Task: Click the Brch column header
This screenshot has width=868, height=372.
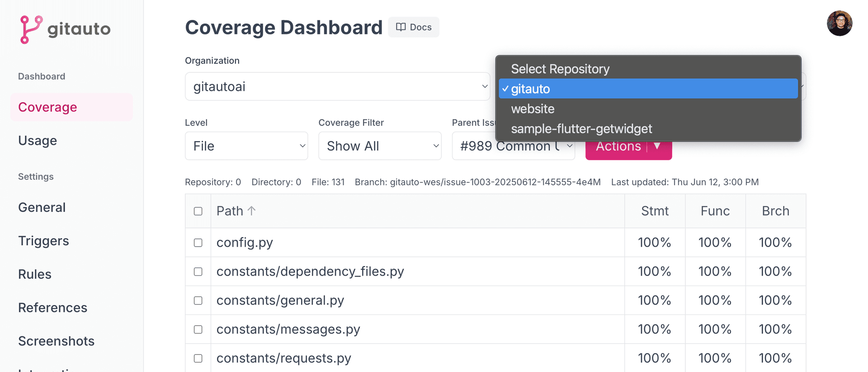Action: [776, 211]
